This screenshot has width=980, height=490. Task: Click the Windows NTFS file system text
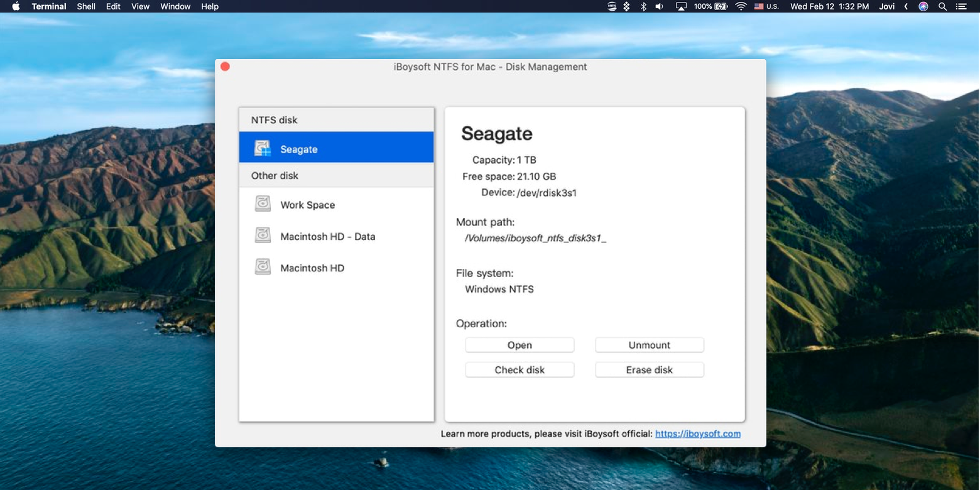(x=499, y=289)
